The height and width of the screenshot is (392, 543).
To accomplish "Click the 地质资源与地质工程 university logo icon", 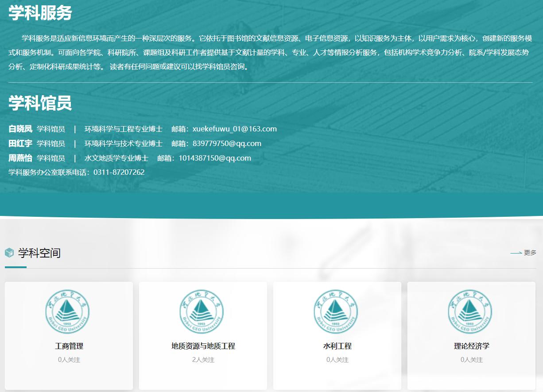I will tap(202, 311).
